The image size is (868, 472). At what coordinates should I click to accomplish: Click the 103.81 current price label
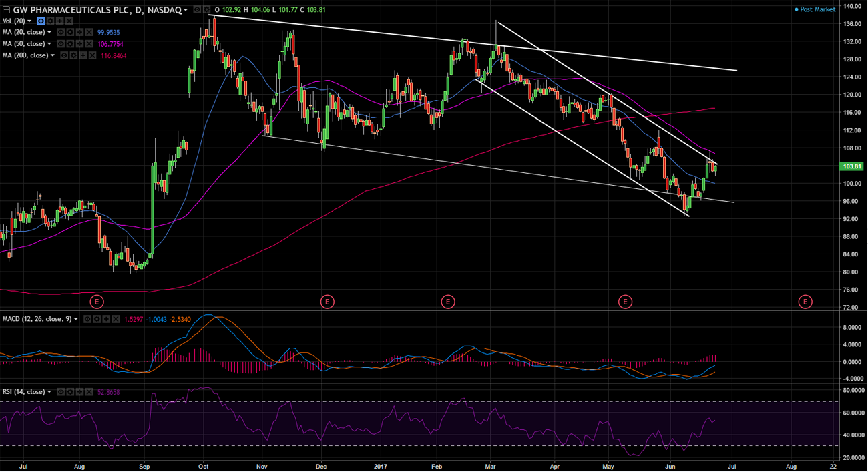pos(853,166)
